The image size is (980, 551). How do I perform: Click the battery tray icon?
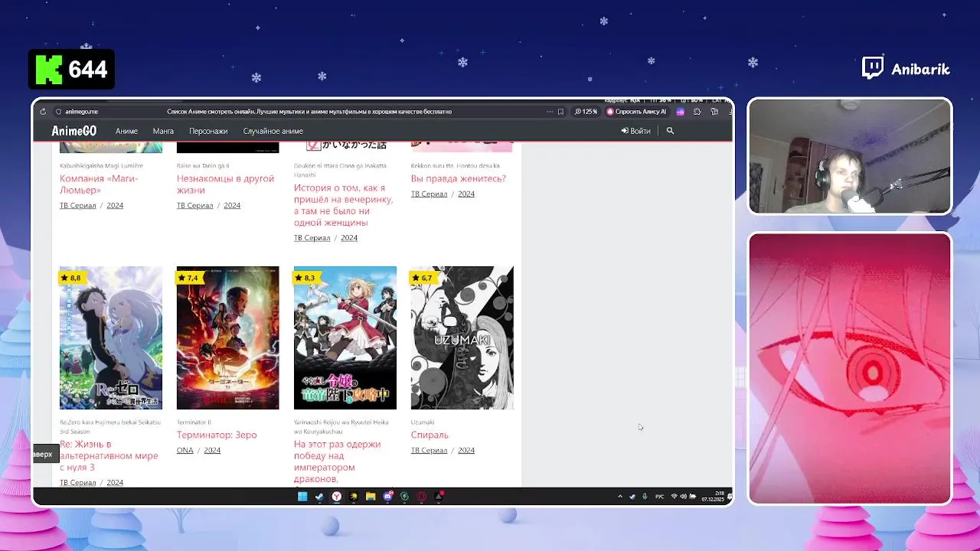pos(692,497)
